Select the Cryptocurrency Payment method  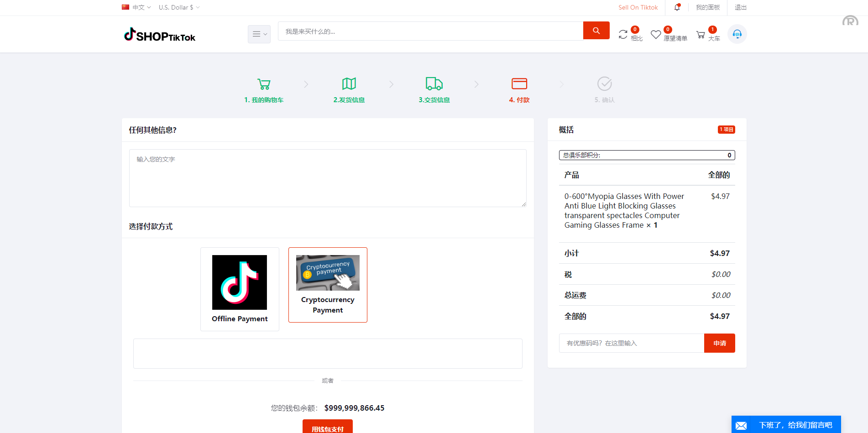[328, 285]
